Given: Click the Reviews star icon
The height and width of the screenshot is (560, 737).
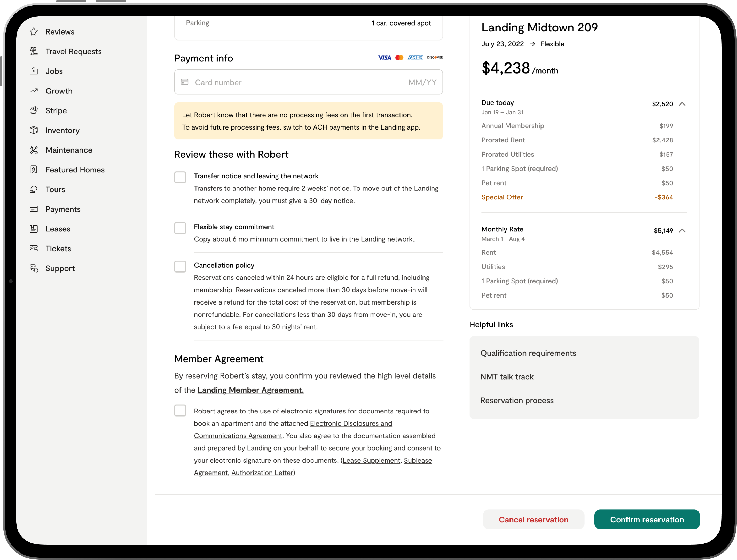Looking at the screenshot, I should click(x=34, y=32).
